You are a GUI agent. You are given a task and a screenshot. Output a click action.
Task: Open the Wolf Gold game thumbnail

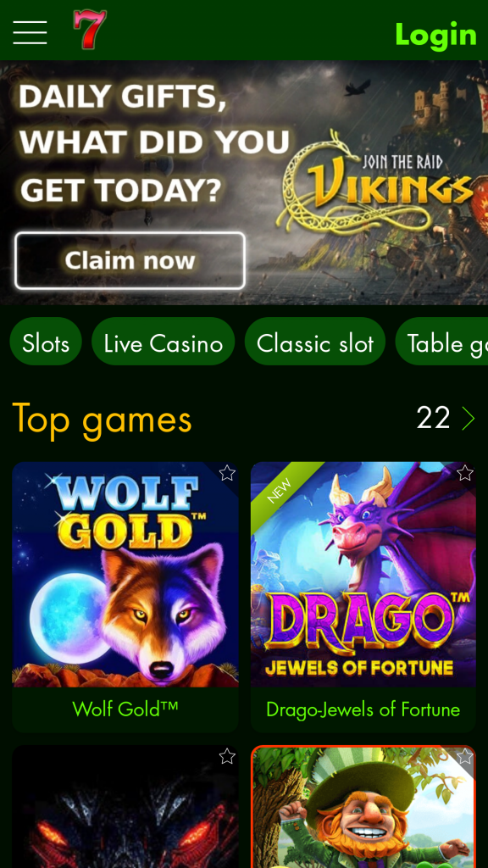click(x=125, y=575)
